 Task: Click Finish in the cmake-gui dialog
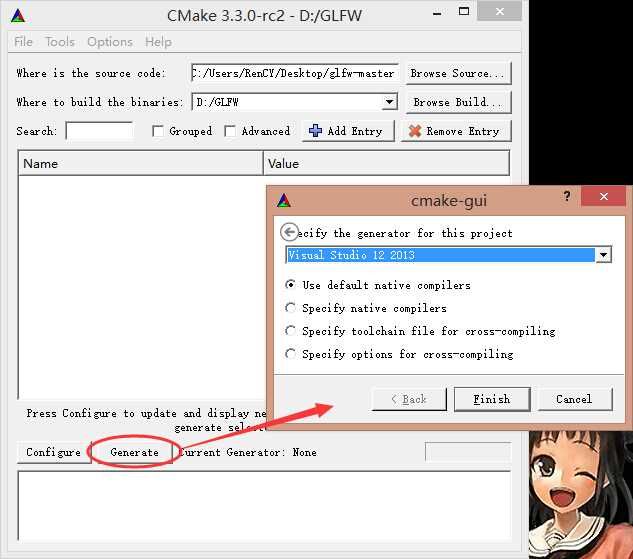click(x=492, y=399)
